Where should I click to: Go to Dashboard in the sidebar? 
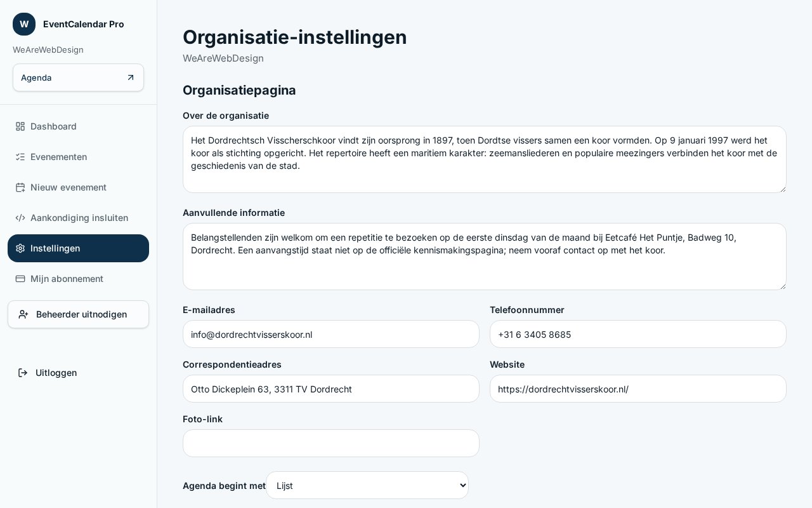coord(78,126)
